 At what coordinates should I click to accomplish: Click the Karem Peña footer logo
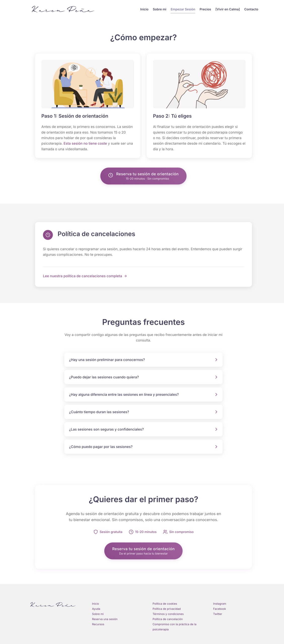(53, 605)
